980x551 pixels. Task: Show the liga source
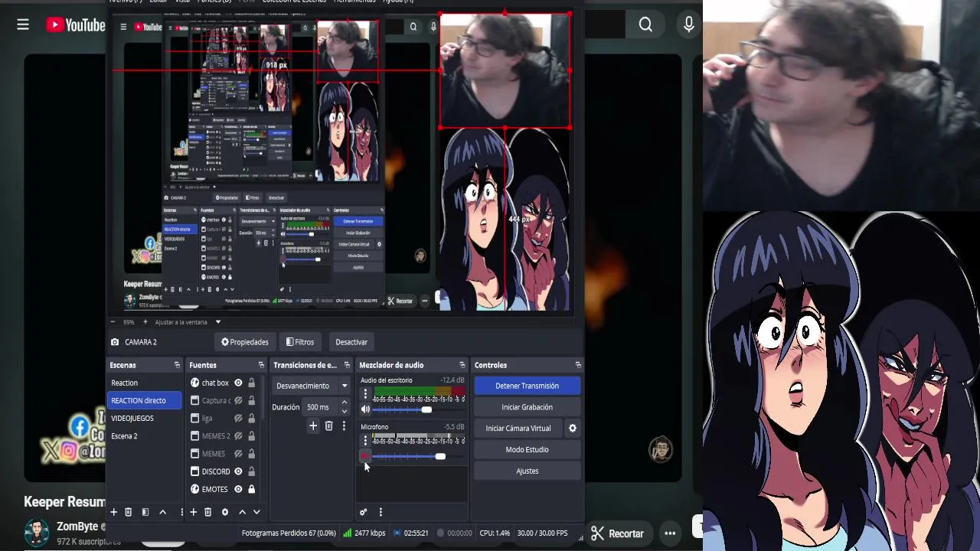click(238, 418)
